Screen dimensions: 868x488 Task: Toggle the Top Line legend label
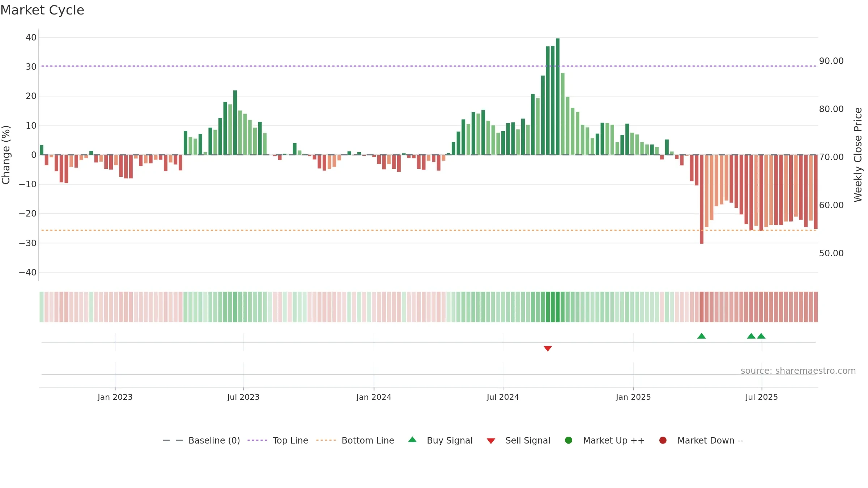click(x=290, y=440)
